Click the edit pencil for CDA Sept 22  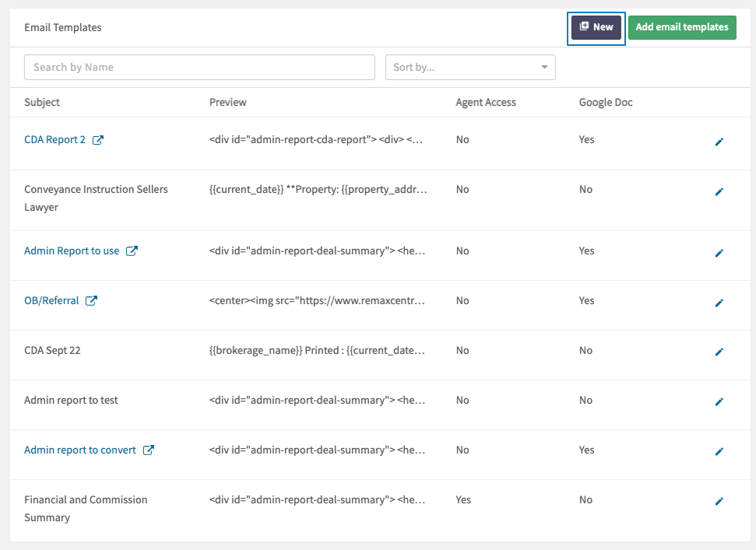click(x=719, y=352)
